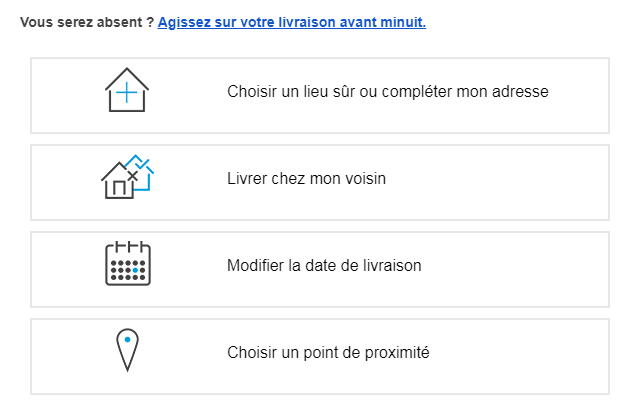Click the blue highlighted day on the calendar
Viewport: 629px width, 408px height.
coord(134,270)
